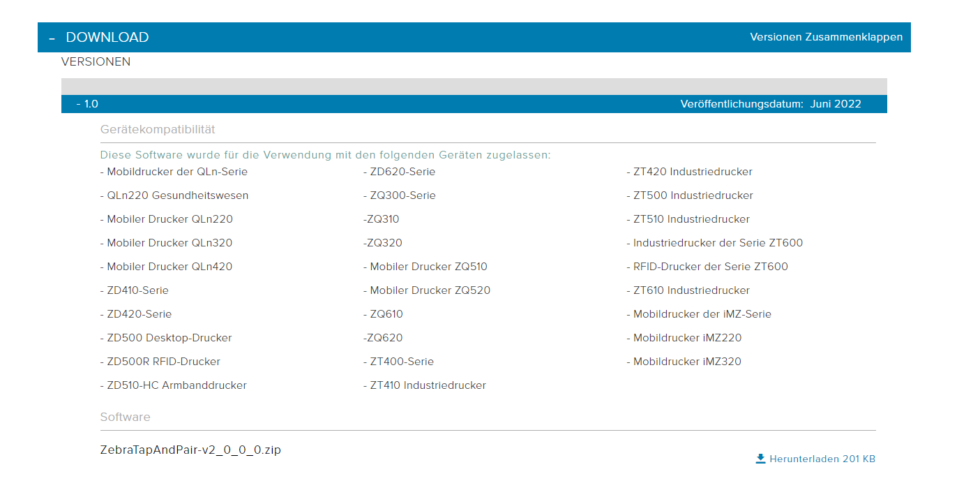Open Mobiler Drucker QLn220 link
The height and width of the screenshot is (481, 980).
(x=167, y=219)
